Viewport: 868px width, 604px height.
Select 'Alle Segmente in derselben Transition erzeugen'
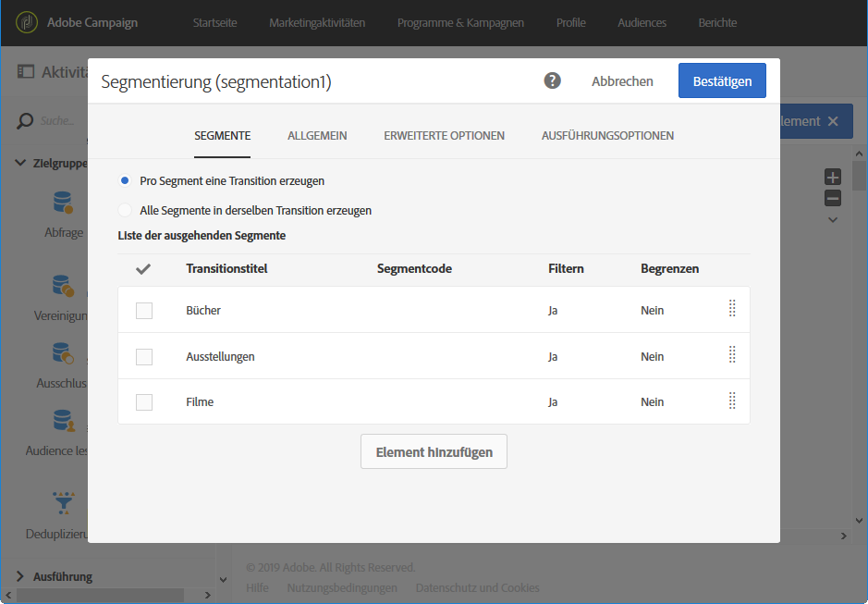(125, 210)
